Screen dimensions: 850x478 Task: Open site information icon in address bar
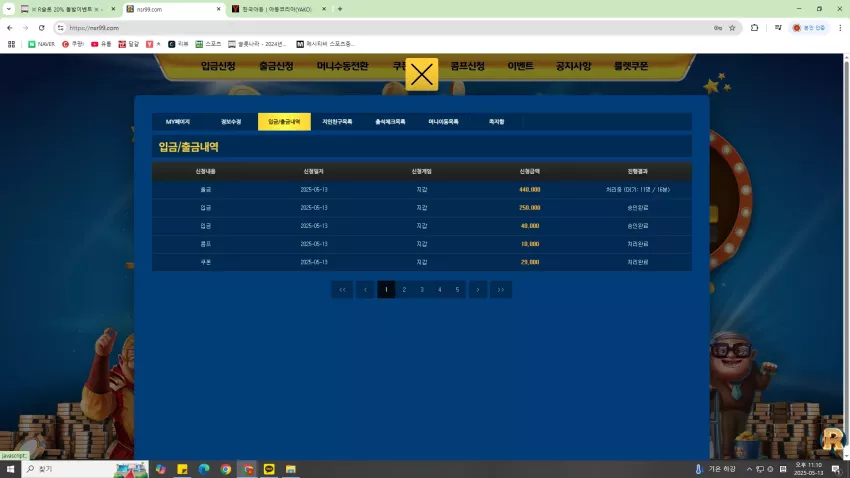(60, 28)
